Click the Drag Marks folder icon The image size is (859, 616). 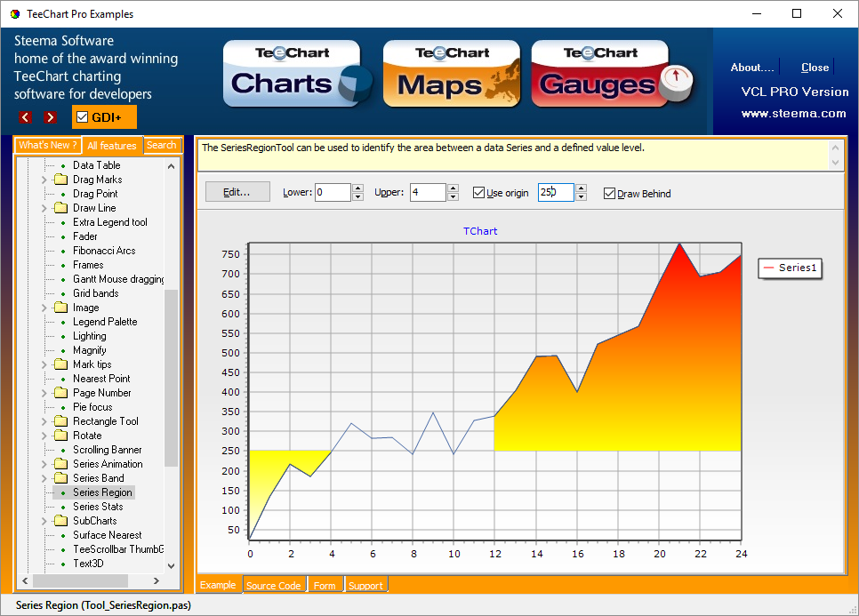[60, 179]
